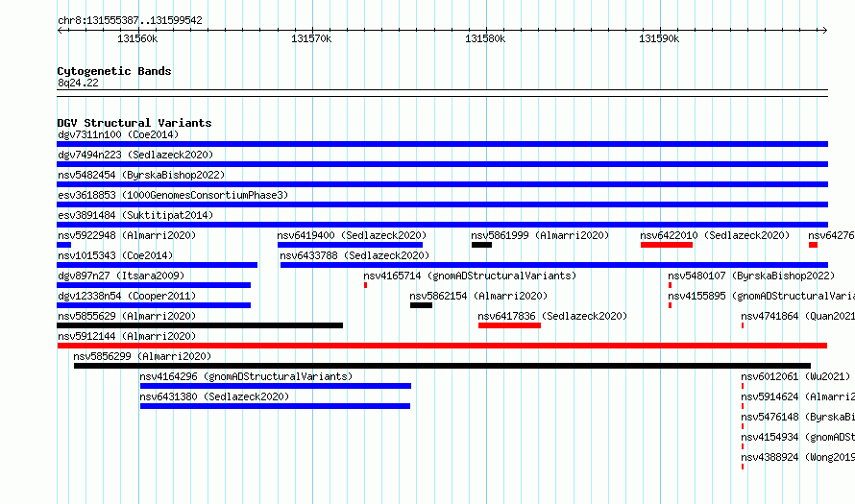Viewport: 855px width, 504px height.
Task: Click the red bar under nsv6417836
Action: click(x=509, y=325)
